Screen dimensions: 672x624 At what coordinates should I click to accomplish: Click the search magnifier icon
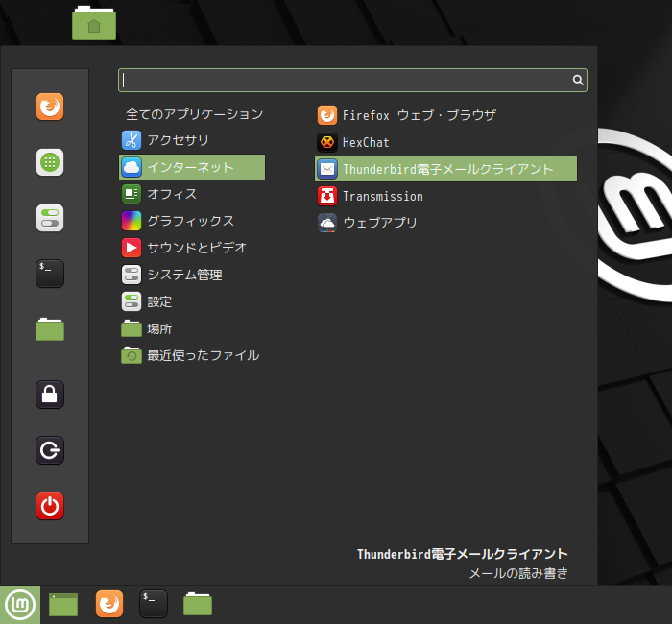point(578,80)
